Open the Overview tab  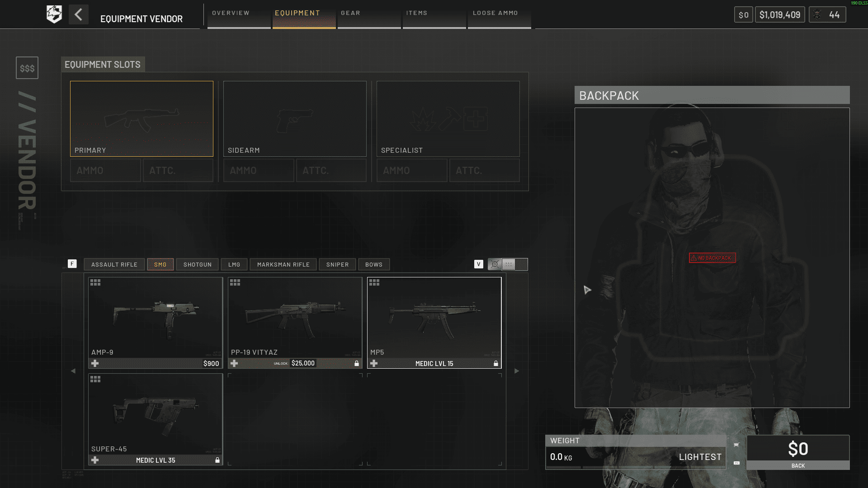click(x=239, y=15)
